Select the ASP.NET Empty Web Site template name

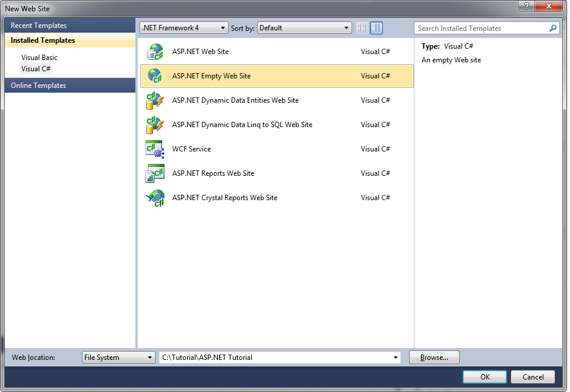click(x=211, y=76)
